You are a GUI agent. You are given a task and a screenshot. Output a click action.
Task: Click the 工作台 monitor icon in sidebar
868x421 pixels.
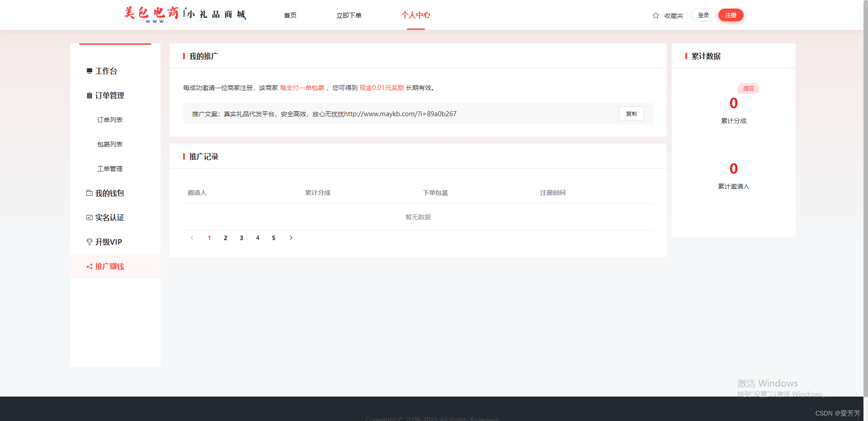[x=90, y=71]
